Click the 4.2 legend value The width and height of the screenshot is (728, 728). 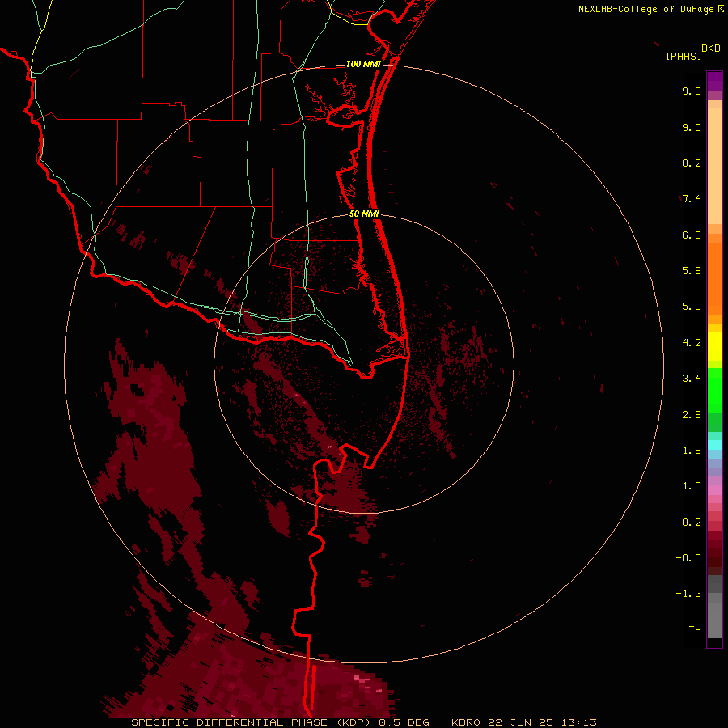point(692,343)
